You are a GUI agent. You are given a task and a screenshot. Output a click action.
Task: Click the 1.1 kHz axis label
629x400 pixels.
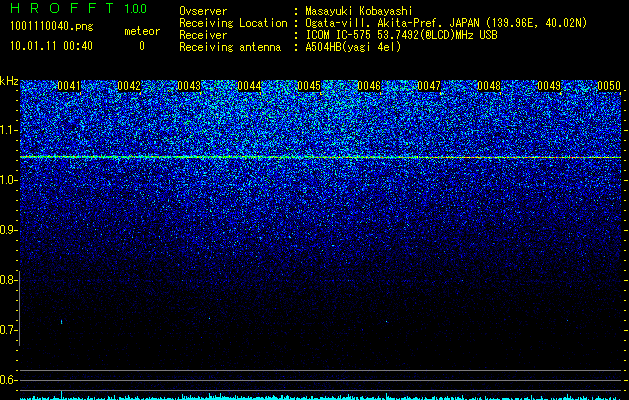pyautogui.click(x=7, y=130)
